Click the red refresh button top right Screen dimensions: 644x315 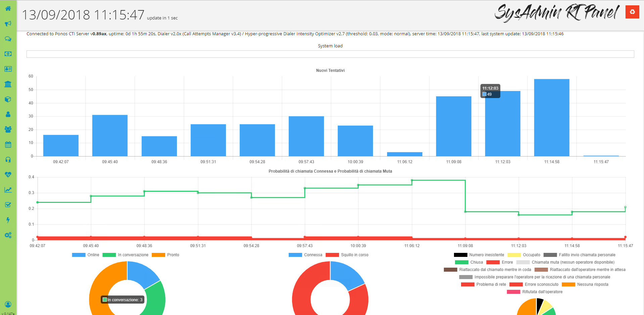(632, 12)
